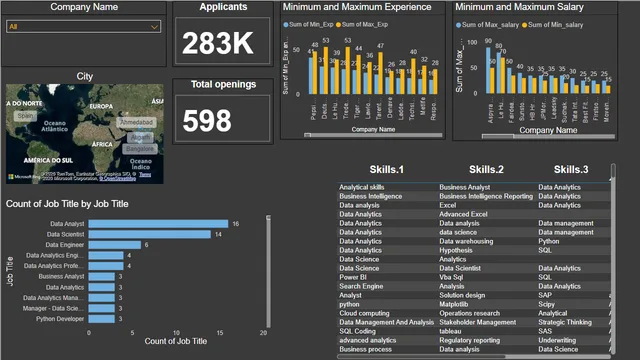Click the Matplotlib cell

pyautogui.click(x=453, y=304)
